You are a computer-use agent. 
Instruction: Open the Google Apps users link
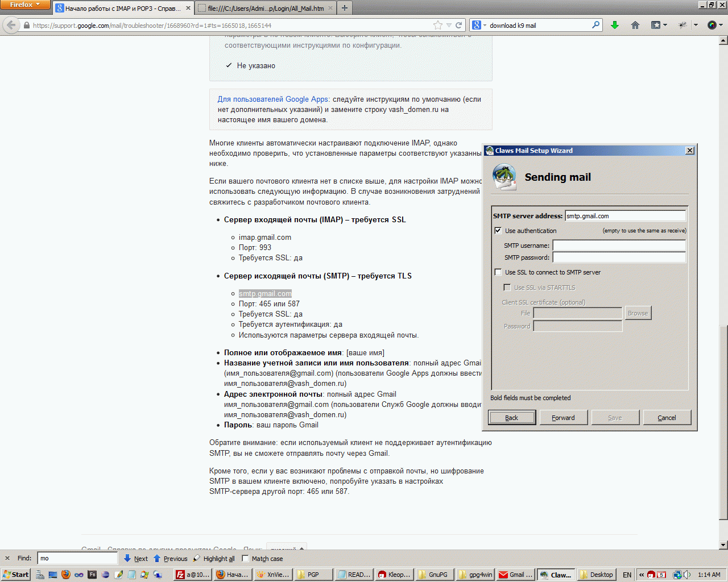coord(273,99)
